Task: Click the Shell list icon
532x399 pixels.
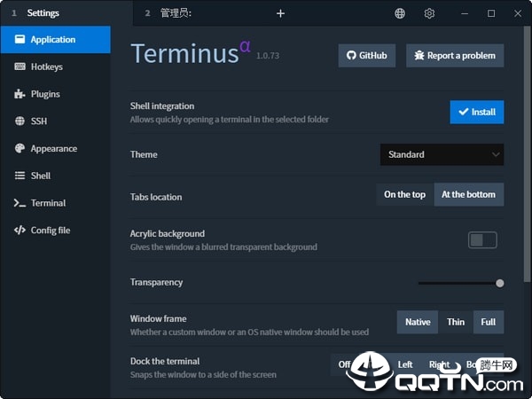Action: [x=20, y=176]
